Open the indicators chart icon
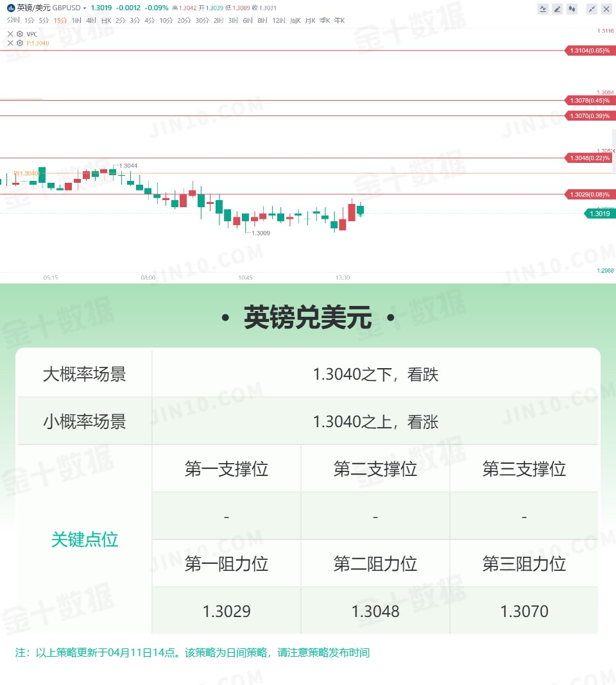 point(543,9)
